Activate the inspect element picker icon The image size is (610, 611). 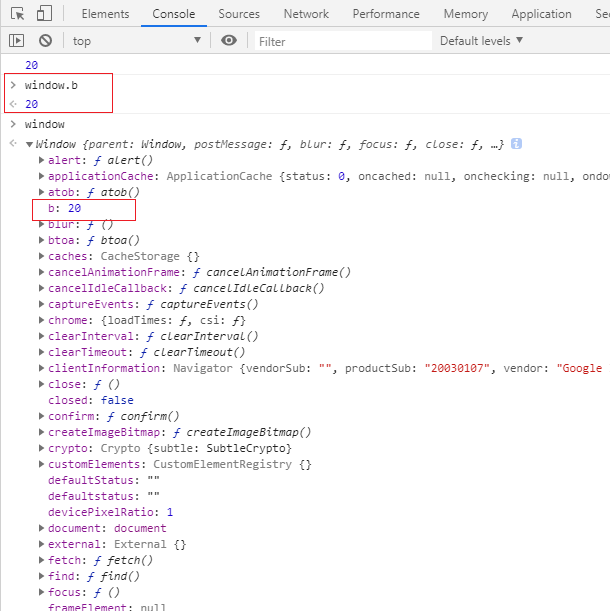pyautogui.click(x=18, y=14)
